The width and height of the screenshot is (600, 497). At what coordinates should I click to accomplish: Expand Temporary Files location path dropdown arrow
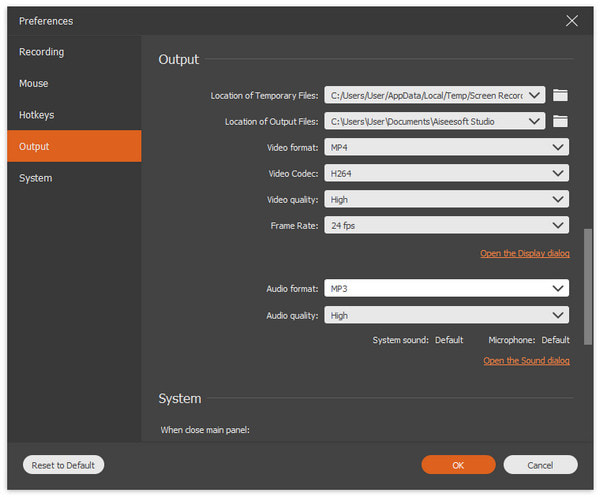(x=534, y=95)
